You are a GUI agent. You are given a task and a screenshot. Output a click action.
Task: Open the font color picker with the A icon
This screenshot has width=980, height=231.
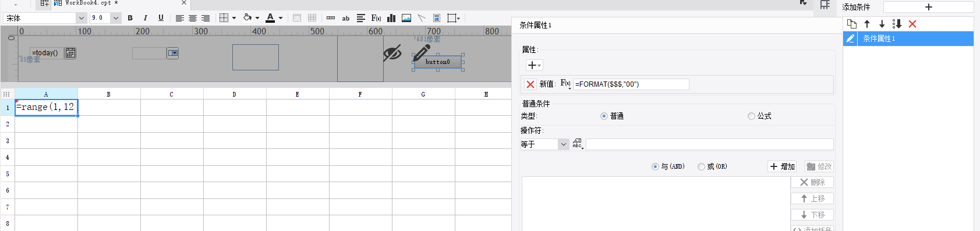coord(270,18)
